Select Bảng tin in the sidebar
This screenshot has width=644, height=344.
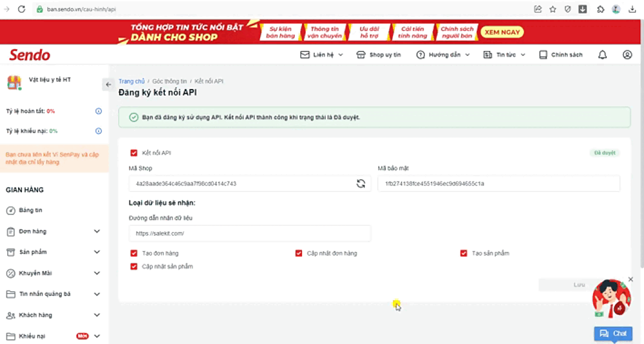click(30, 211)
